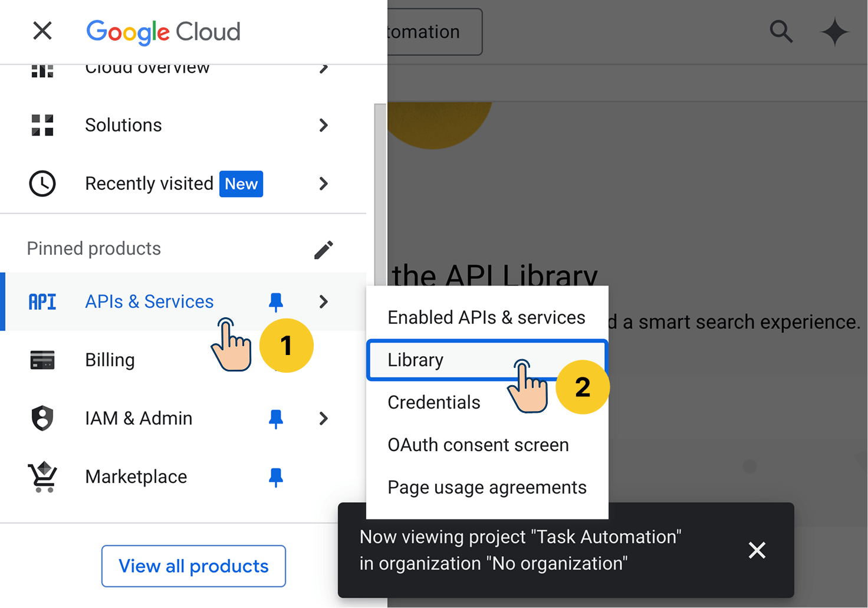Expand the Cloud overview submenu chevron

[323, 69]
